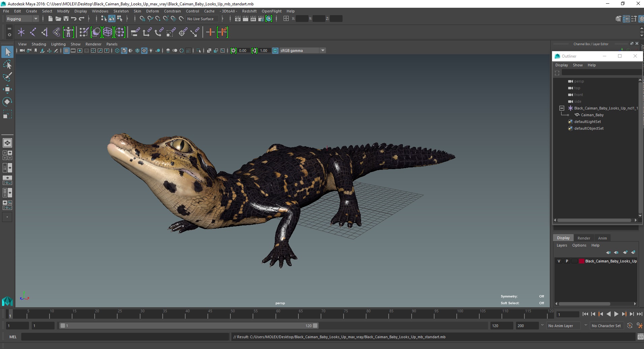Click the red layer color swatch
The image size is (644, 349).
pos(581,261)
